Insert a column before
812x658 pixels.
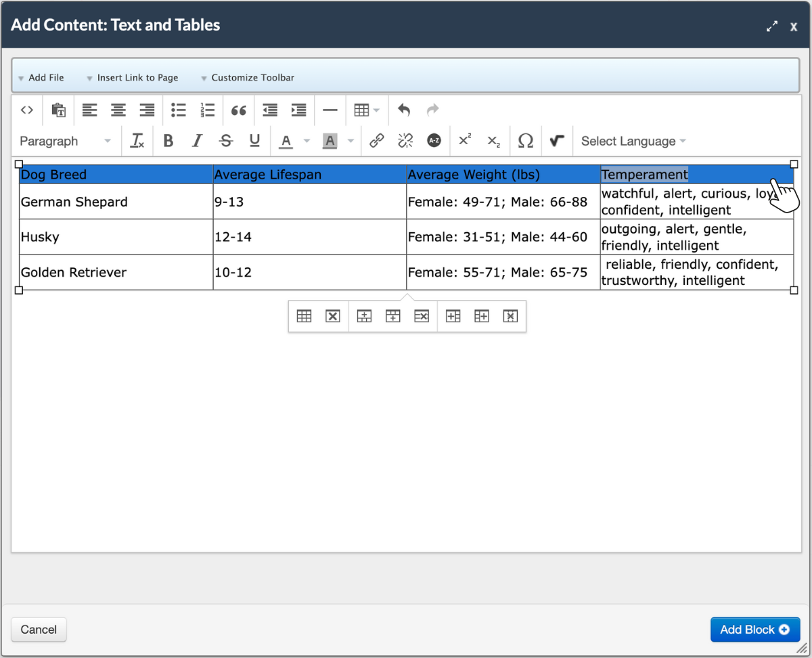[453, 316]
